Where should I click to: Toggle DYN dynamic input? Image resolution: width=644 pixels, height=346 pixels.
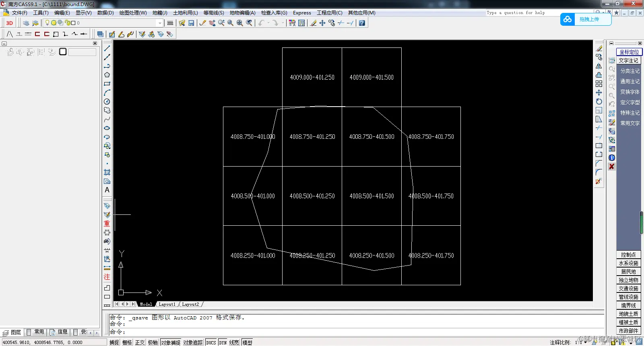point(223,342)
